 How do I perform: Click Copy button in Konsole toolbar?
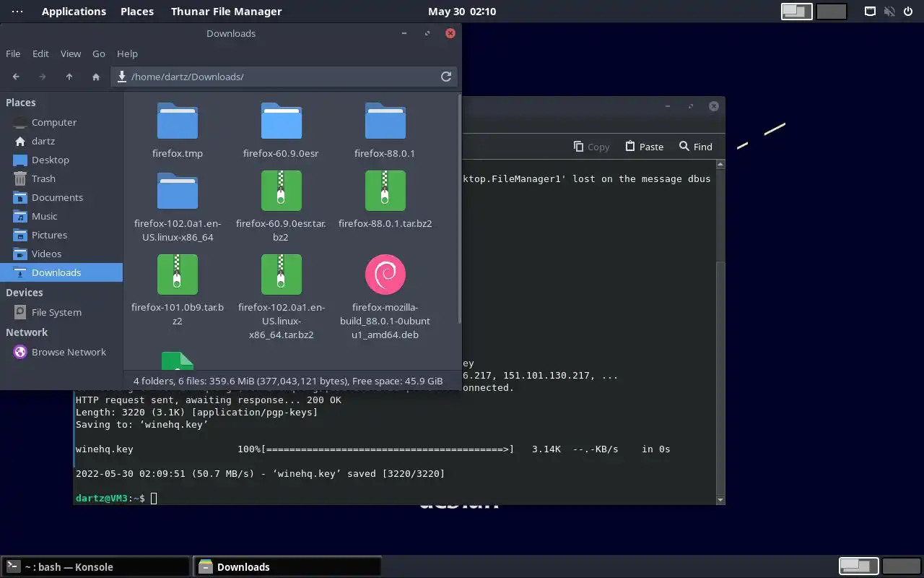[x=591, y=147]
